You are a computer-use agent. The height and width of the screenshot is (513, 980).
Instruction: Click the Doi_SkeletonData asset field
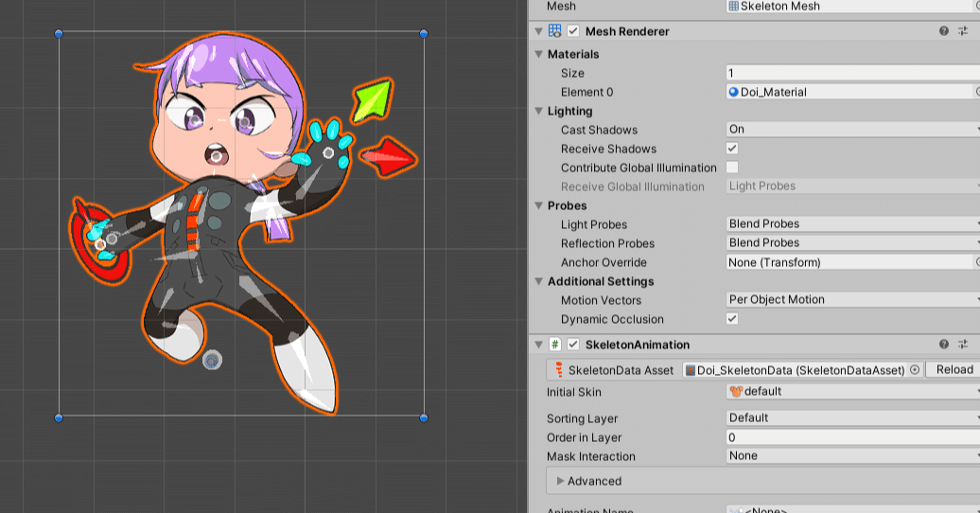(802, 370)
